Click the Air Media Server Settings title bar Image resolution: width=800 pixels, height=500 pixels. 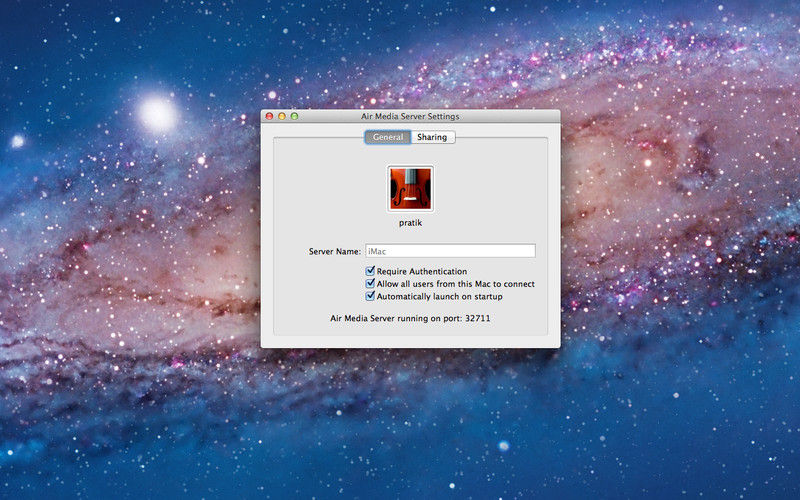click(x=410, y=117)
